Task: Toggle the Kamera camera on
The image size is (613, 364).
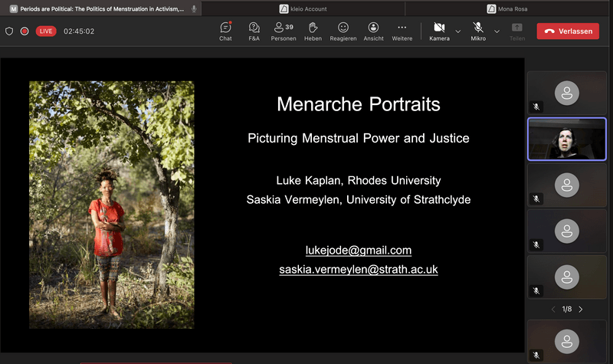Action: point(439,31)
